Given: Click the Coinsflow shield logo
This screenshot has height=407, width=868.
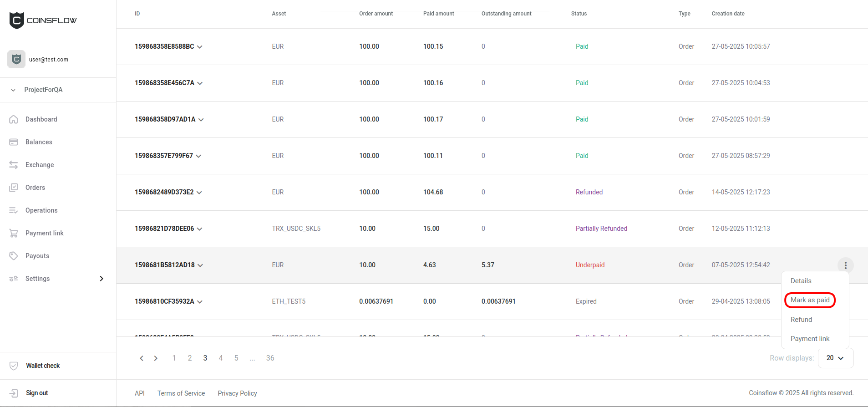Looking at the screenshot, I should (17, 20).
